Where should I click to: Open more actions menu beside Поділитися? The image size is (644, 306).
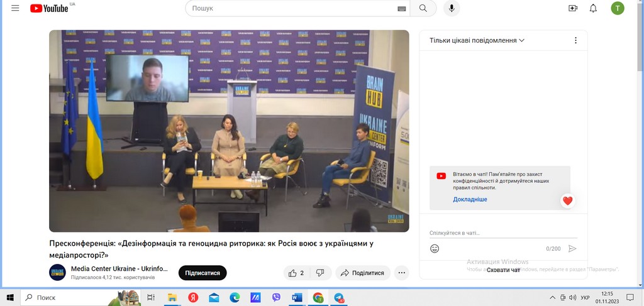pos(402,273)
